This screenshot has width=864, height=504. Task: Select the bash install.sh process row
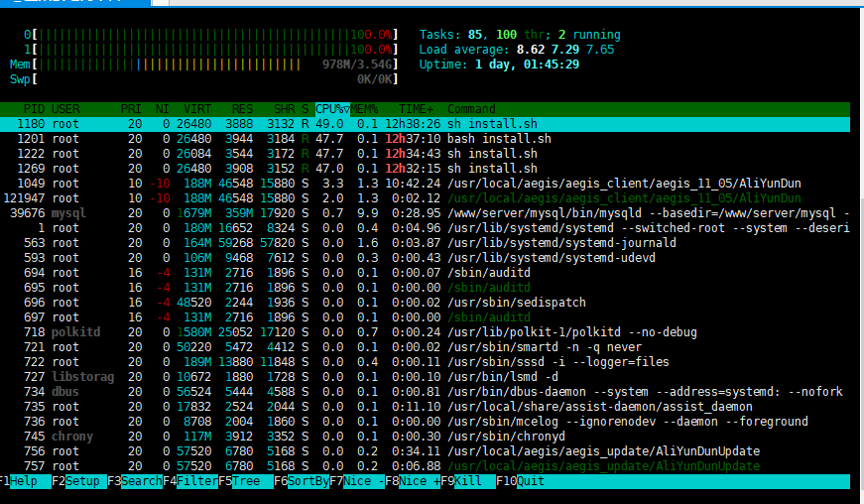point(425,139)
